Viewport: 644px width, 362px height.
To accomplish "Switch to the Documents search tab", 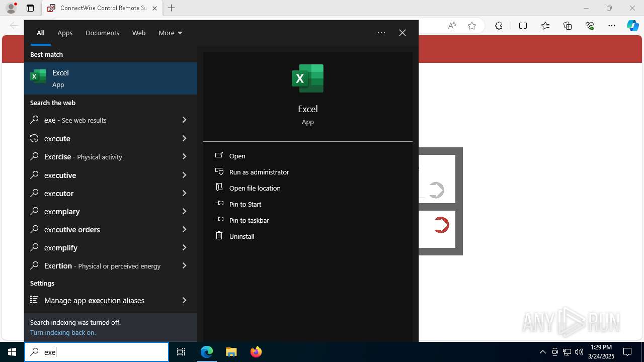I will pyautogui.click(x=102, y=33).
